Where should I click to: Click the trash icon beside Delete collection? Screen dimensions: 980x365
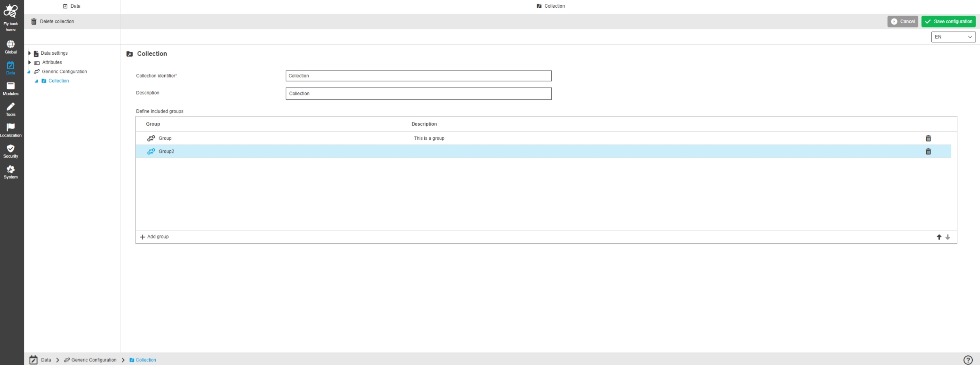34,21
